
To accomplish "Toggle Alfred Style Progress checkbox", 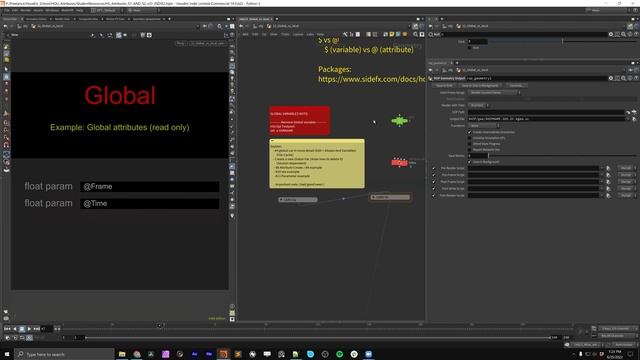I will pos(469,144).
